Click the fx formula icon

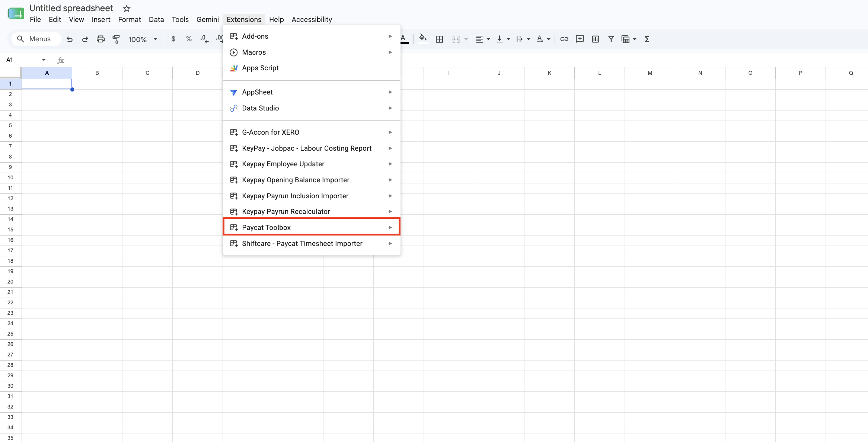61,60
